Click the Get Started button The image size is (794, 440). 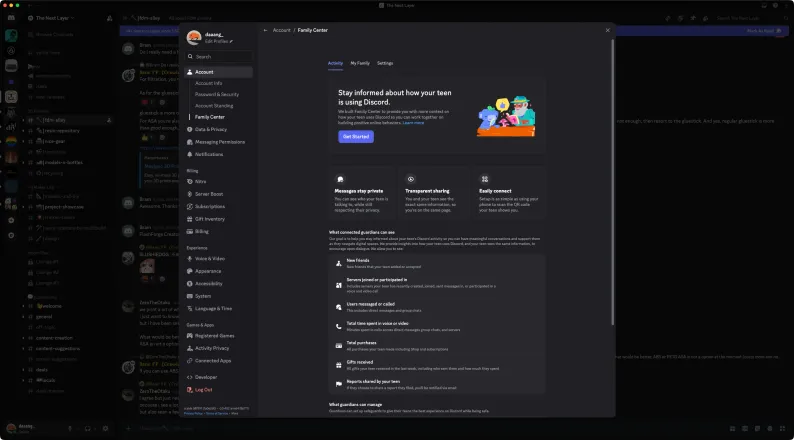[x=356, y=137]
